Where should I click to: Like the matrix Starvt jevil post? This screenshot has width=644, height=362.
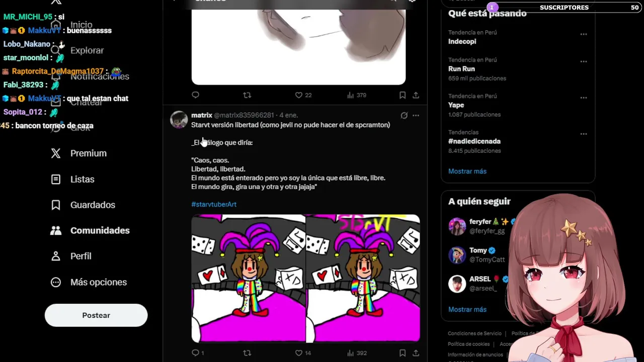(x=298, y=353)
